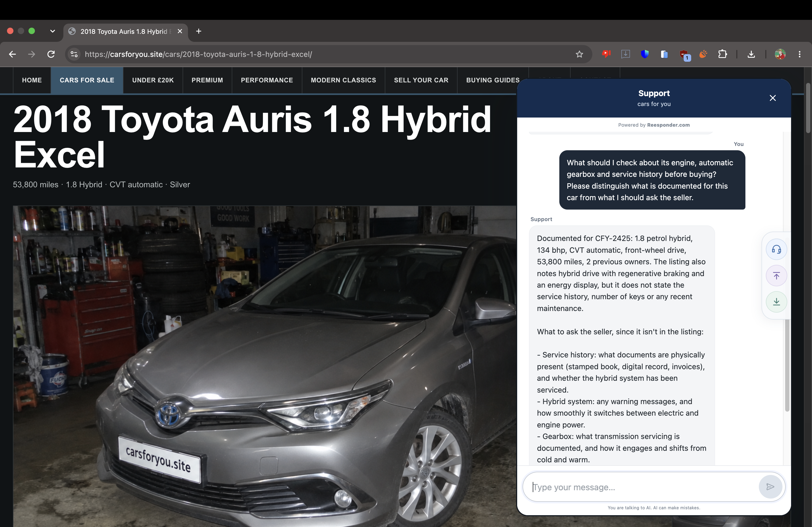Screen dimensions: 812x527
Task: Click the browser forward arrow
Action: tap(31, 54)
